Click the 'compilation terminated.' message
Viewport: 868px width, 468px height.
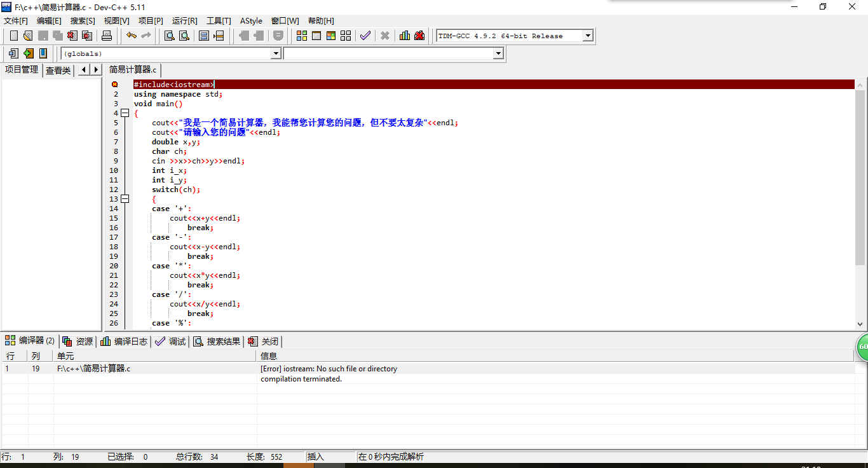coord(301,379)
